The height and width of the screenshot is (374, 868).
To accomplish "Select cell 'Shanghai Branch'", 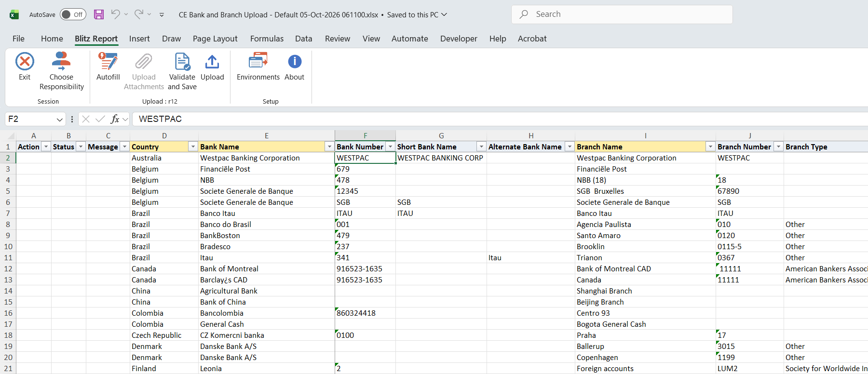I will 645,291.
